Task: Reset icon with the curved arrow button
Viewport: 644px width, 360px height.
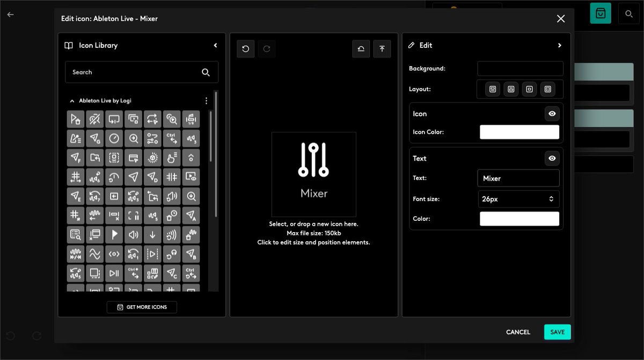Action: point(361,49)
